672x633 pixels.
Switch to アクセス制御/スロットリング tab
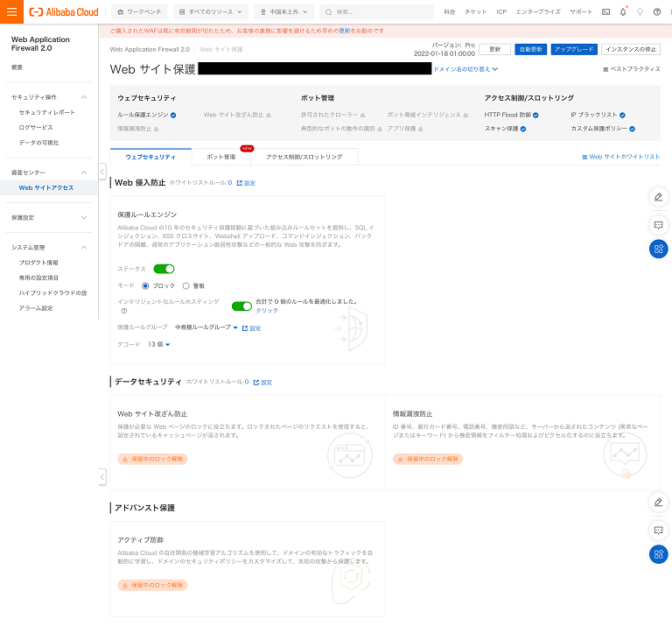(304, 157)
